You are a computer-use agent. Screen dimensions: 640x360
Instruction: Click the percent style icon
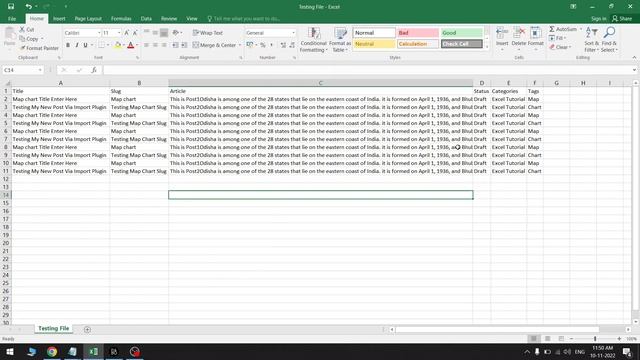263,45
